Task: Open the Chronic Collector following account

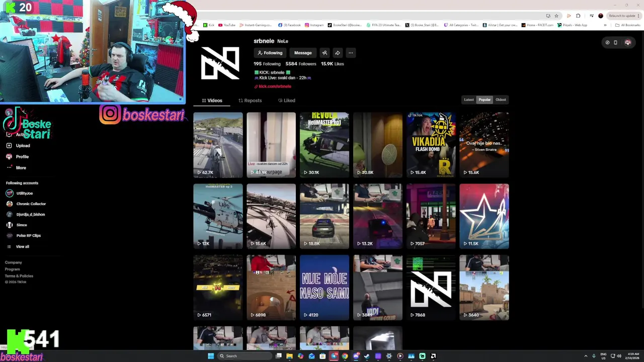Action: pyautogui.click(x=26, y=204)
